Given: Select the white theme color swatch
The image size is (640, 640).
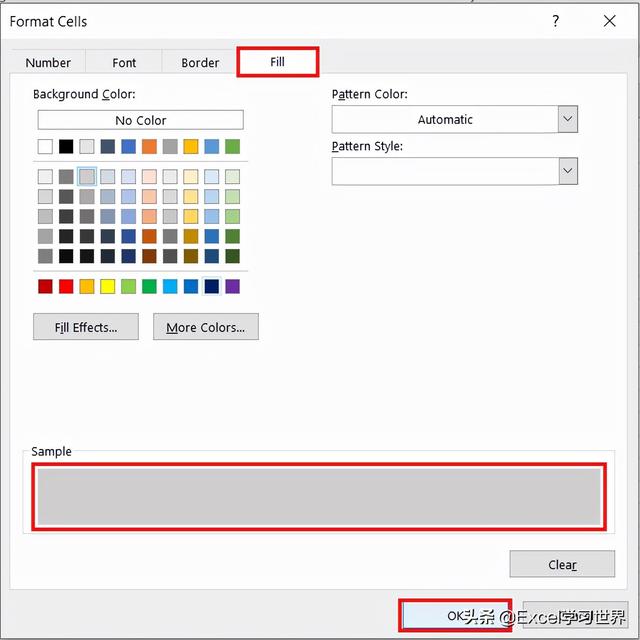Looking at the screenshot, I should [x=45, y=147].
